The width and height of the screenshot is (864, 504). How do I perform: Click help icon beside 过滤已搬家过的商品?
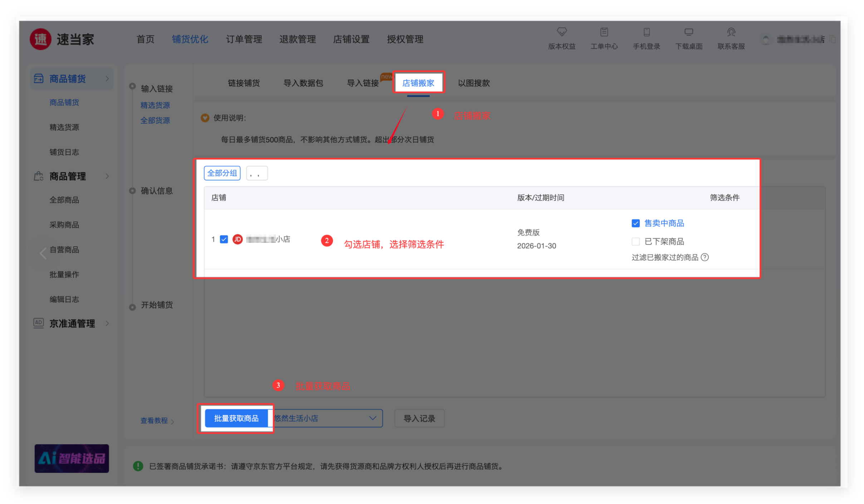click(x=705, y=257)
